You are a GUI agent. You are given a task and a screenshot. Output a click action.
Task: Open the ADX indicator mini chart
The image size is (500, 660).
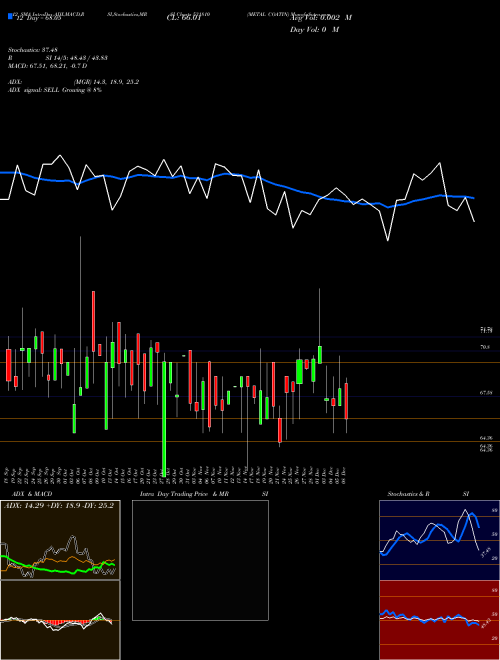(x=60, y=540)
